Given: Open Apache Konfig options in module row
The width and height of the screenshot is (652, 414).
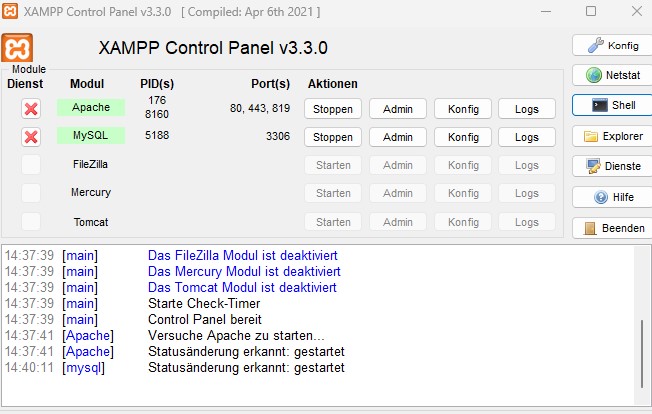Looking at the screenshot, I should (463, 109).
